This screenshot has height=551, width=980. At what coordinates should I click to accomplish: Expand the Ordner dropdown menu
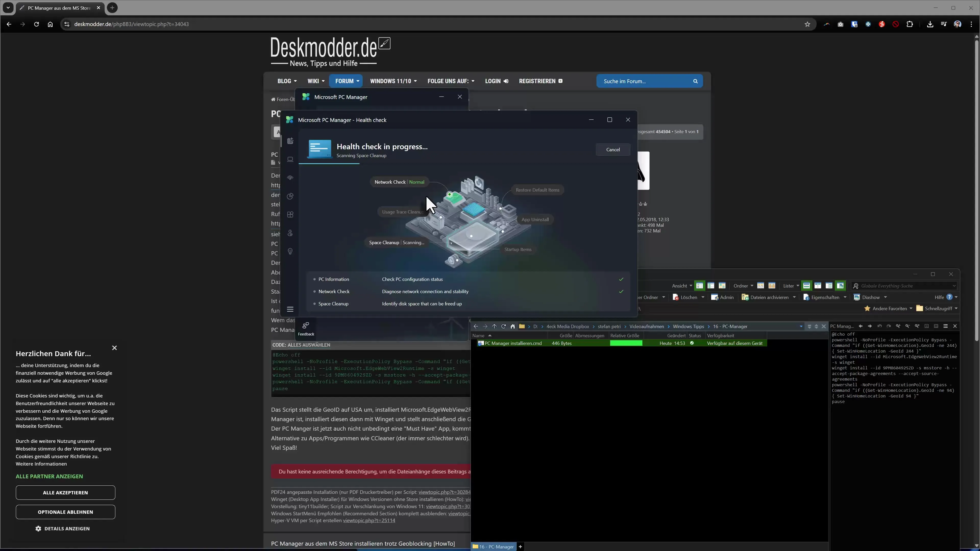coord(752,286)
